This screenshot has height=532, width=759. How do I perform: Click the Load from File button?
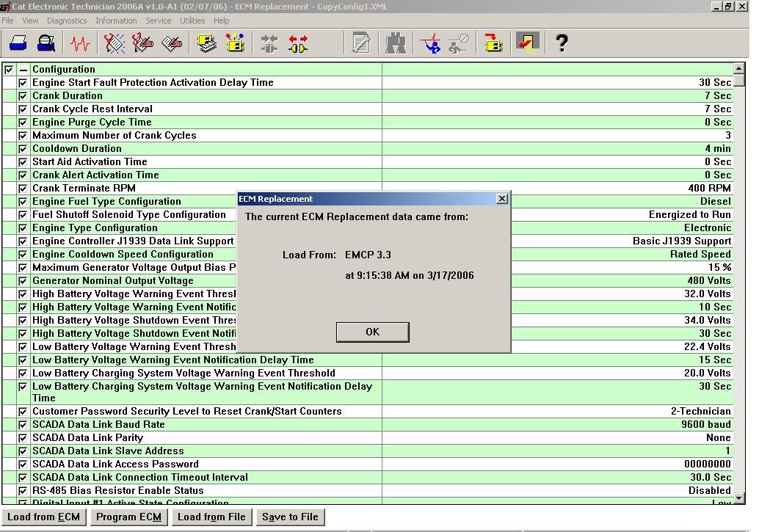tap(211, 517)
